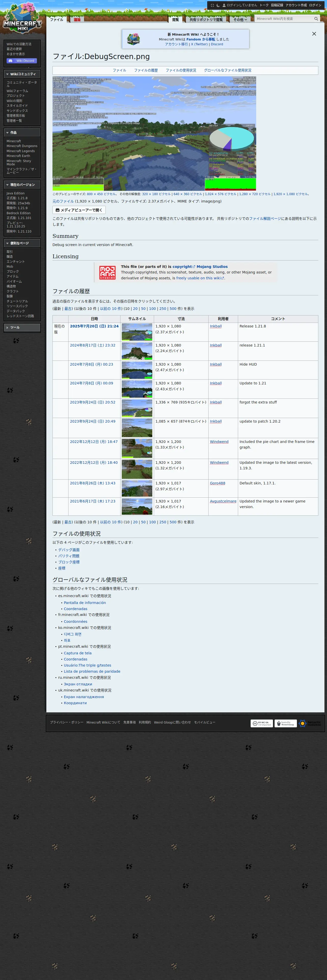Click the Mojang Studios logo
Image resolution: width=327 pixels, height=980 pixels.
(107, 272)
